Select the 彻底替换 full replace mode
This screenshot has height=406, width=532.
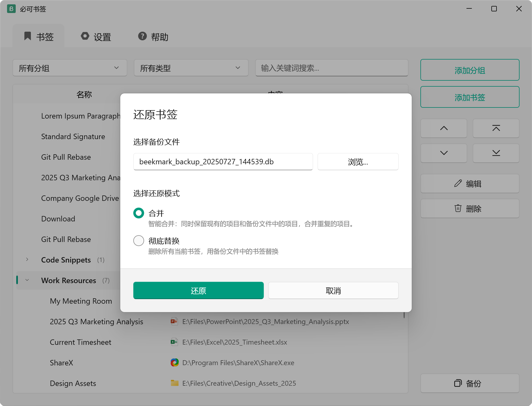(x=139, y=241)
